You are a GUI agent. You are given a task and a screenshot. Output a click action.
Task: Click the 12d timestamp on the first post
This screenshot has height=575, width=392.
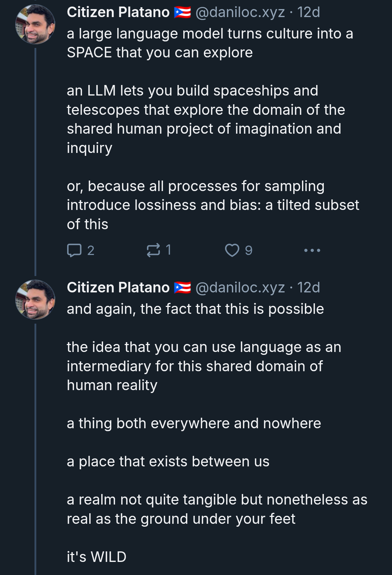pyautogui.click(x=309, y=12)
